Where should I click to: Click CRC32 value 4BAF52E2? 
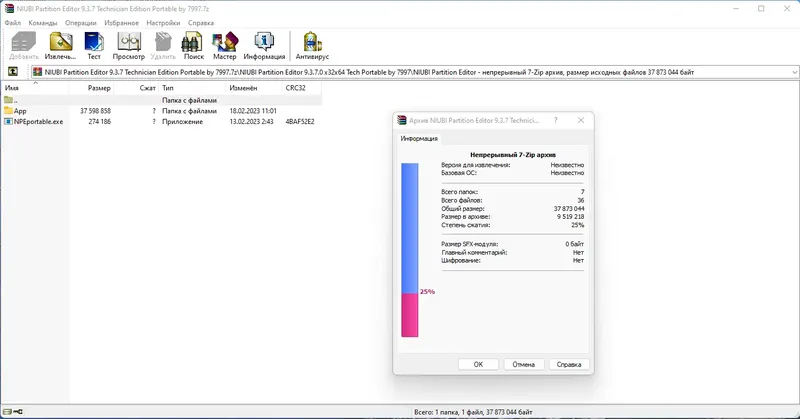coord(300,121)
